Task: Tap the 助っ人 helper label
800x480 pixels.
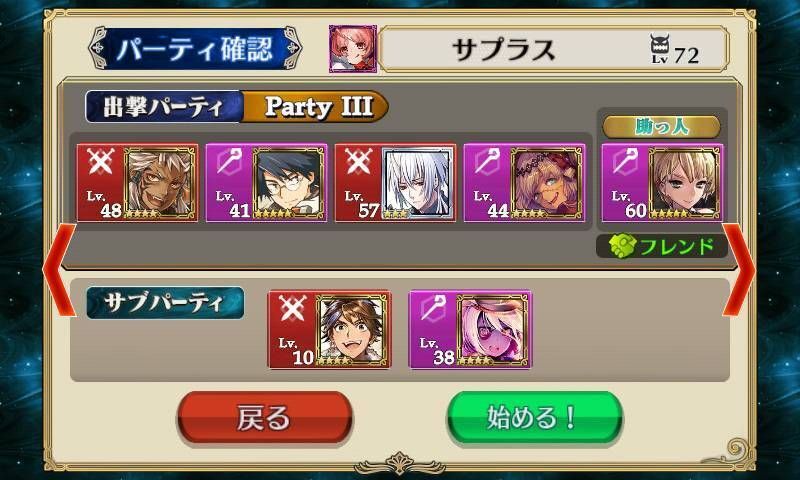Action: [x=662, y=127]
